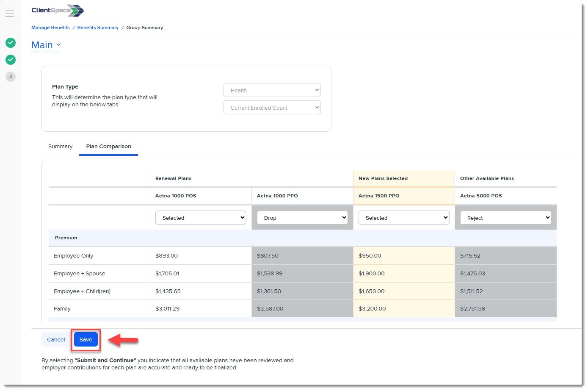Screen dimensions: 588x391
Task: Select Employee + Spouse row label
Action: [80, 274]
